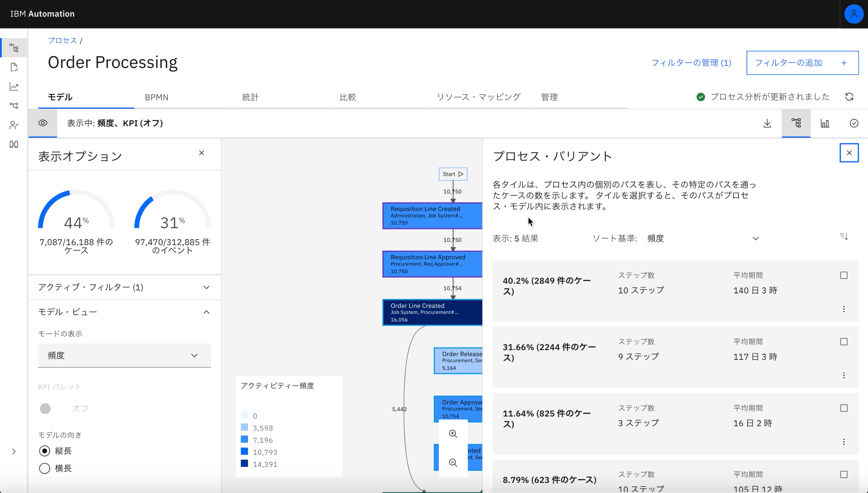Switch to the BPMN tab
This screenshot has height=493, width=868.
pos(156,97)
